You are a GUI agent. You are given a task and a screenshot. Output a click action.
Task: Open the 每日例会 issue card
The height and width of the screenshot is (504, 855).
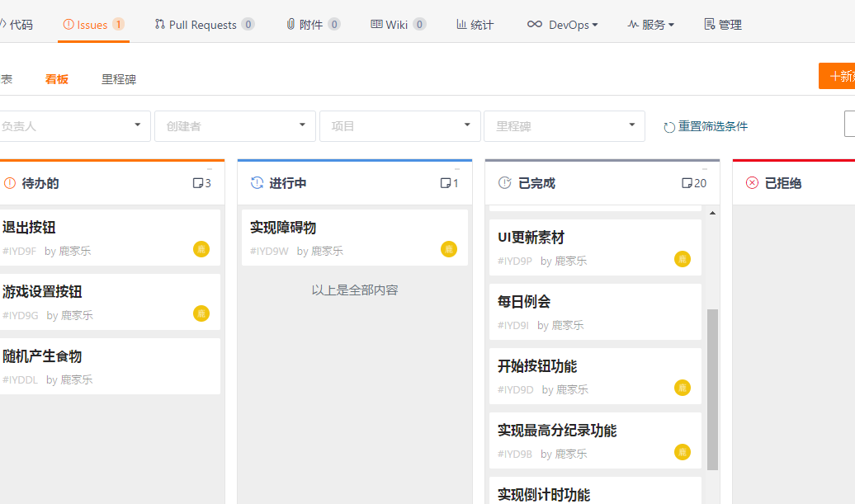pos(596,312)
